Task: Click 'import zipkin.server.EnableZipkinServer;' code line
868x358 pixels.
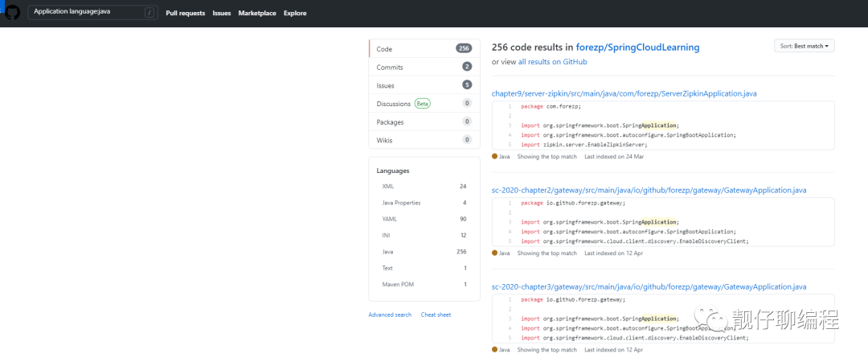Action: pos(584,144)
